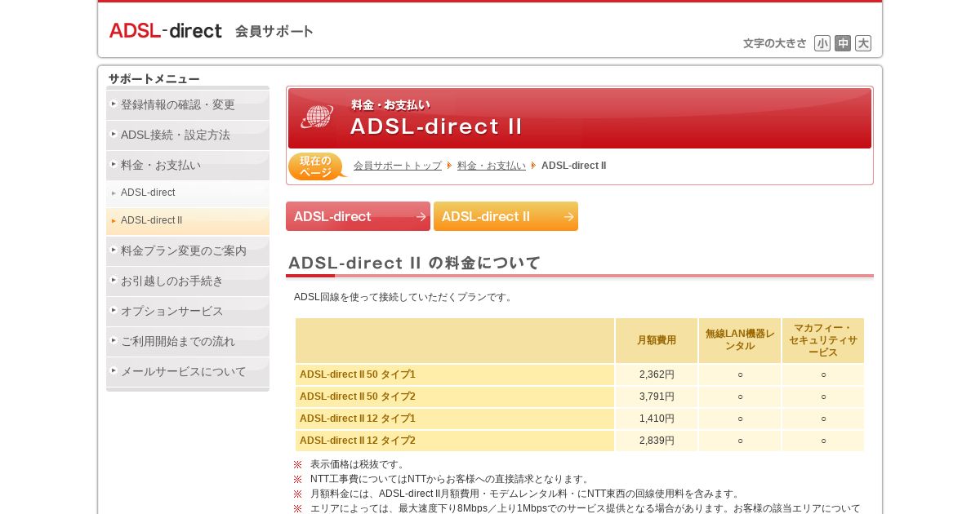Click the ADSL-direct logo in the header

(x=166, y=30)
